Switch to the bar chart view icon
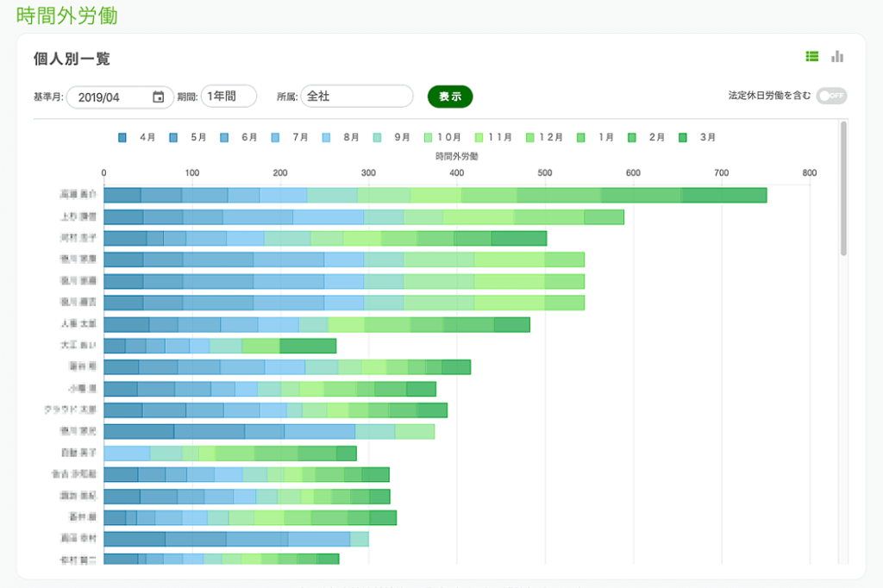The height and width of the screenshot is (588, 883). click(x=836, y=57)
